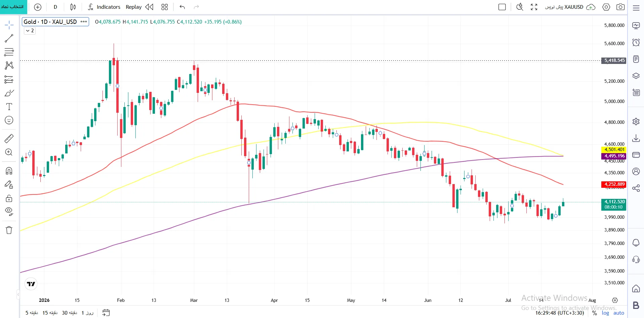Toggle the log scale option

[x=605, y=313]
